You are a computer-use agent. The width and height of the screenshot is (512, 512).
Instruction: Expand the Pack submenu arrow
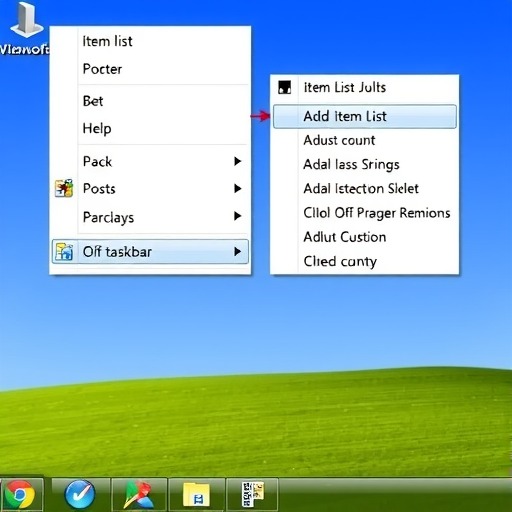(237, 161)
